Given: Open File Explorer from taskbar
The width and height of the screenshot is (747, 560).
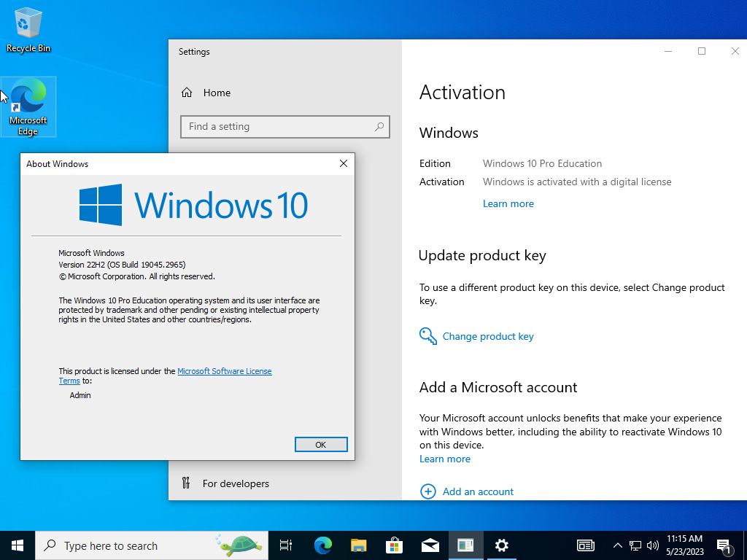Looking at the screenshot, I should [359, 545].
